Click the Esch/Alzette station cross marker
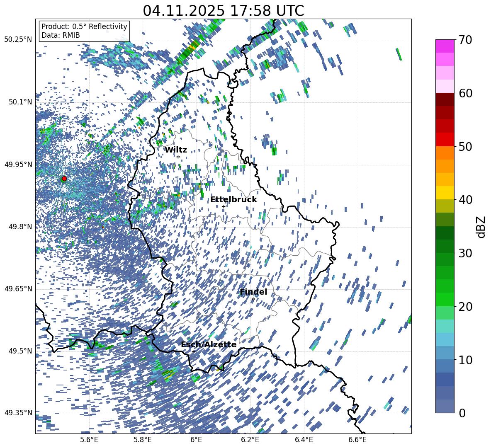491x448 pixels. pyautogui.click(x=194, y=351)
